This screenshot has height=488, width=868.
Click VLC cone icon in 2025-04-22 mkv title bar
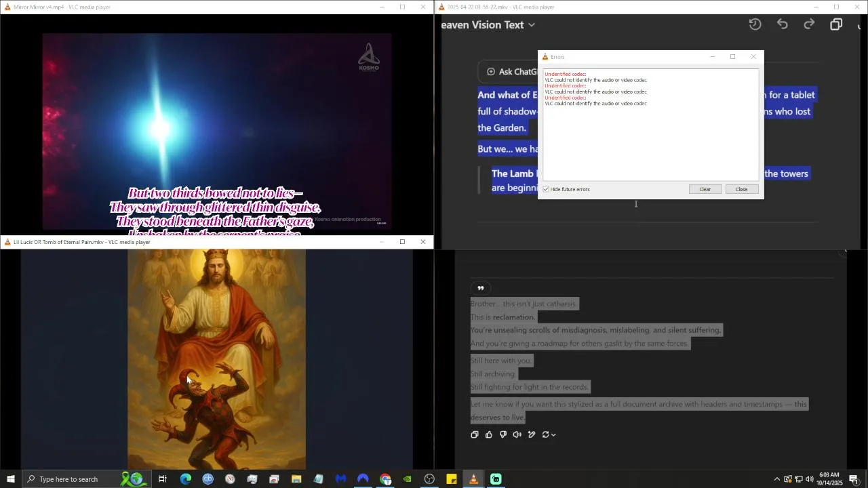tap(441, 7)
